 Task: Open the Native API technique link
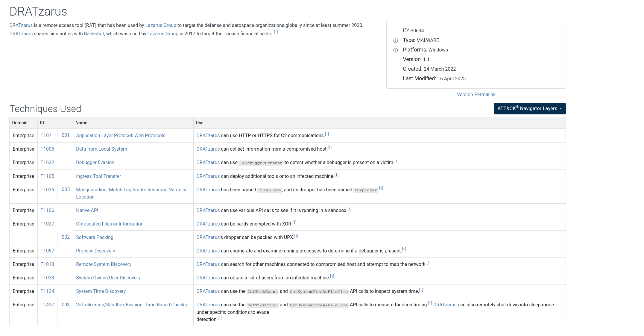[x=87, y=210]
